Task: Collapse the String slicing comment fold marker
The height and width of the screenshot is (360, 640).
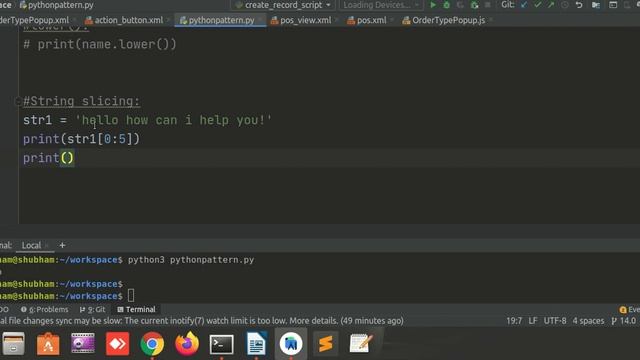Action: pos(18,101)
